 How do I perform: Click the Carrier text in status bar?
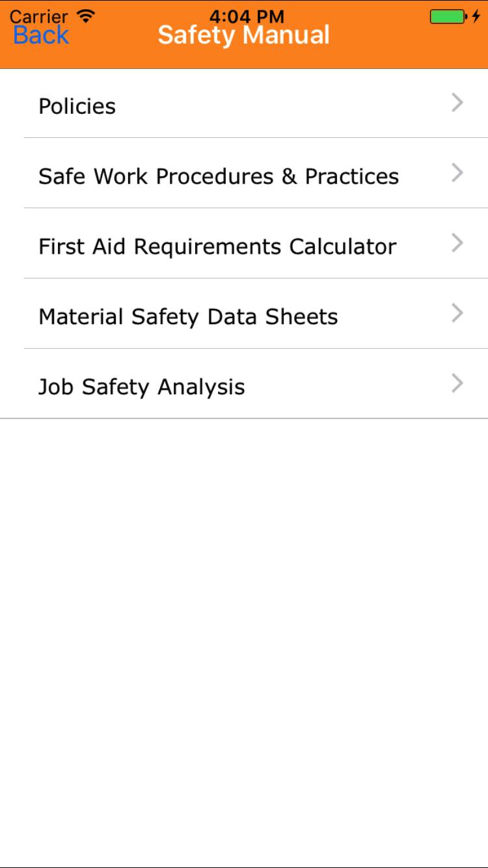[38, 16]
